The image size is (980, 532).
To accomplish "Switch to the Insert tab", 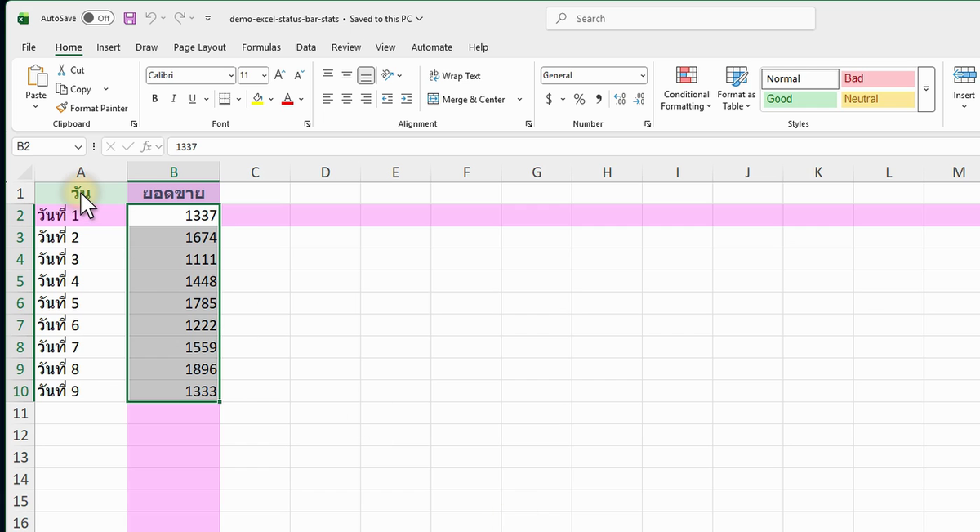I will 109,47.
